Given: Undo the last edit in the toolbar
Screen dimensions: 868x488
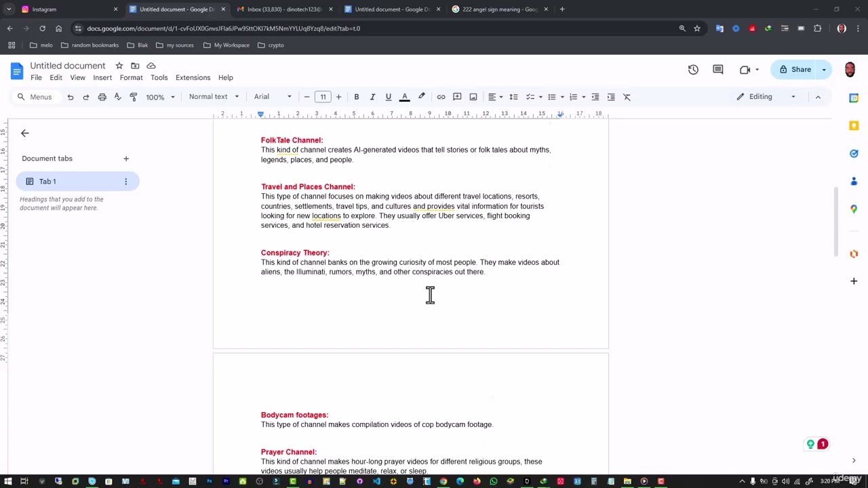Looking at the screenshot, I should pos(70,97).
